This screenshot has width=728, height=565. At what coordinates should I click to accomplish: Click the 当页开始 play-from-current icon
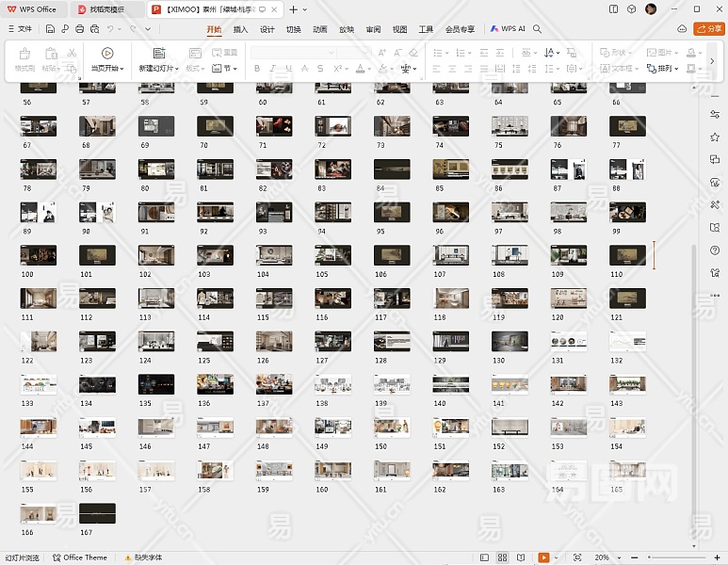[106, 55]
